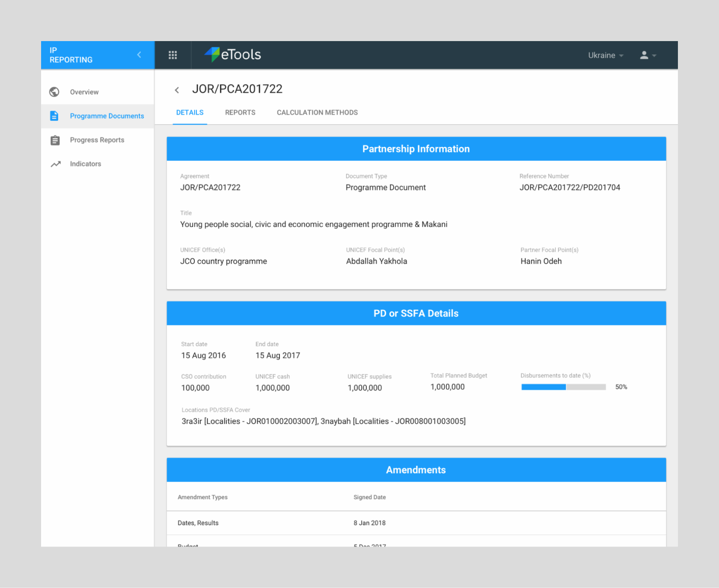Open Overview in sidebar
The width and height of the screenshot is (719, 588).
[84, 92]
